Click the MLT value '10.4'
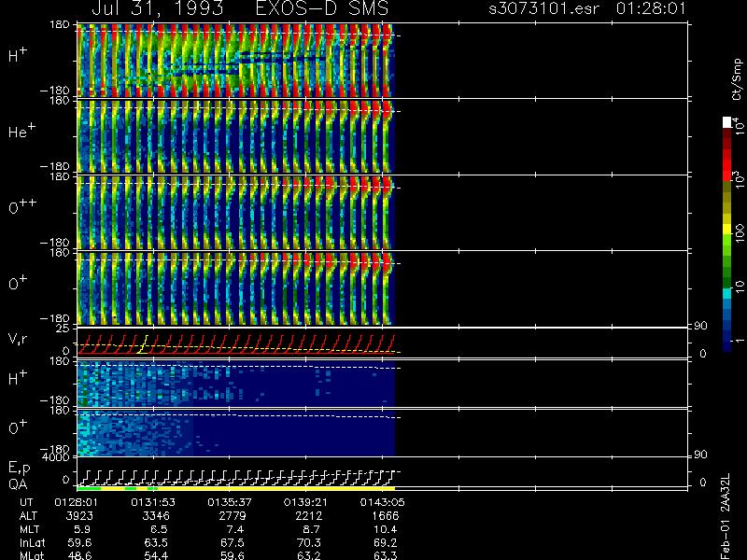Image resolution: width=747 pixels, height=560 pixels. point(387,529)
